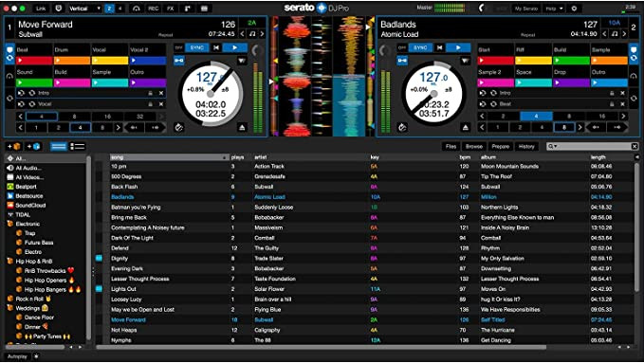644x363 pixels.
Task: Expand the Electronic crate in sidebar
Action: pos(28,224)
